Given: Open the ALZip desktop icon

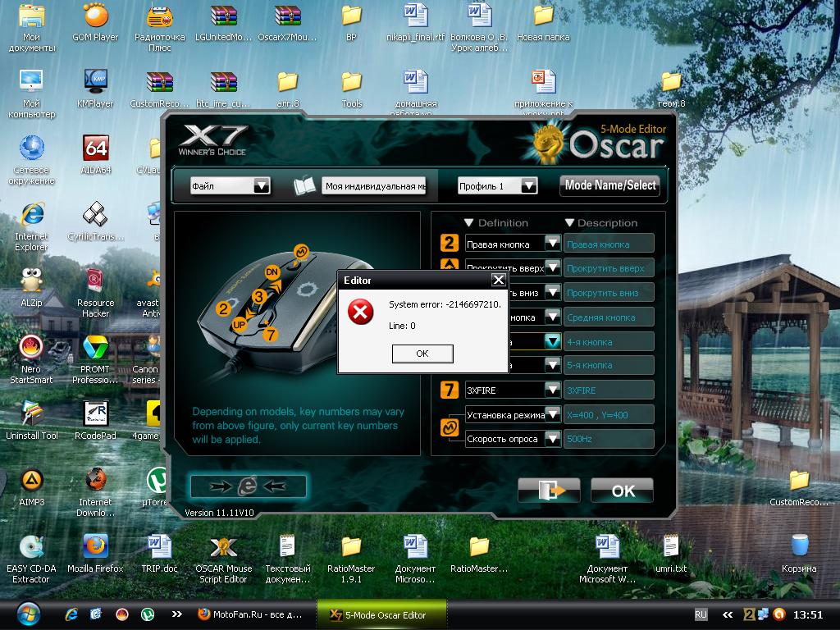Looking at the screenshot, I should (x=31, y=288).
